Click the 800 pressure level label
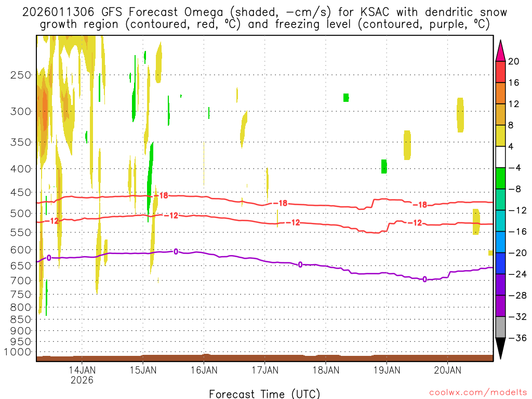 (x=21, y=308)
